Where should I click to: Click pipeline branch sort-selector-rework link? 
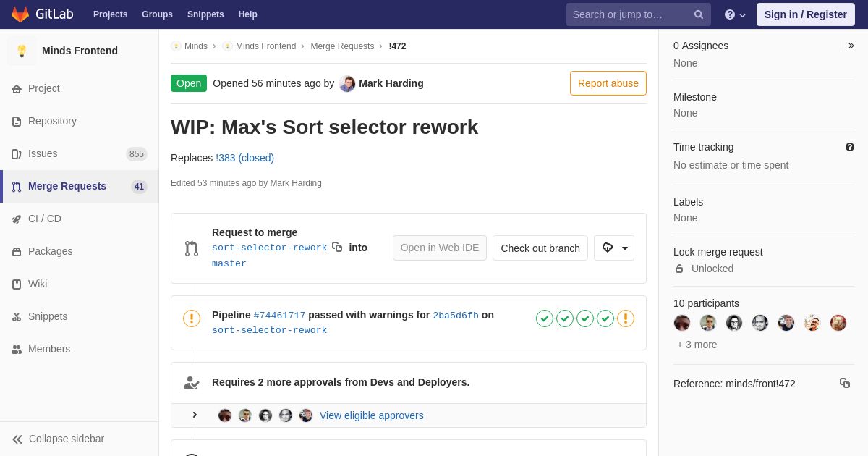point(269,330)
